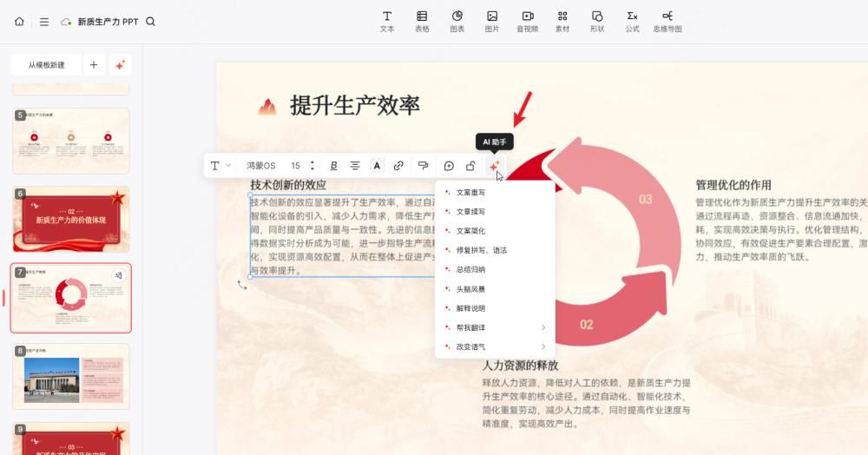Click the 03 segment of the cycle diagram
This screenshot has width=868, height=455.
tap(646, 199)
